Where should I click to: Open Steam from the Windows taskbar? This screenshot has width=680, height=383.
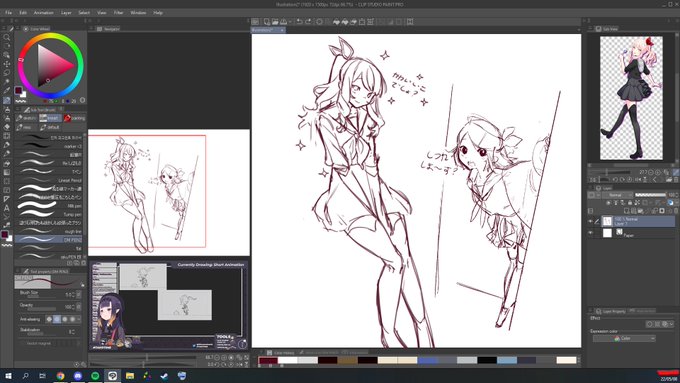tap(164, 376)
